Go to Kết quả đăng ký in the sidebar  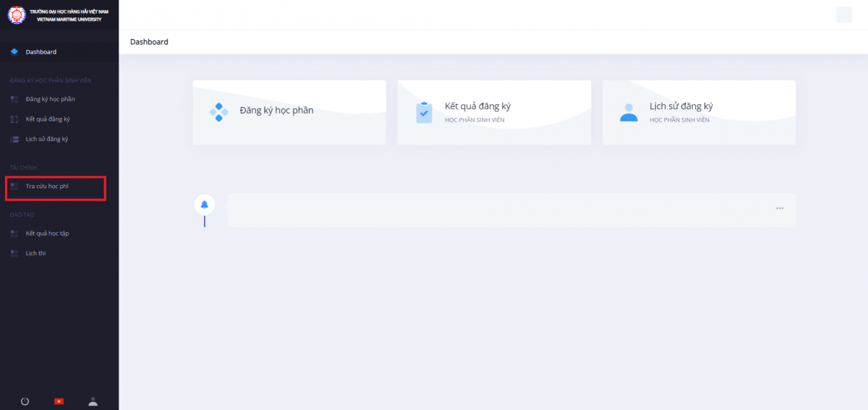point(48,119)
